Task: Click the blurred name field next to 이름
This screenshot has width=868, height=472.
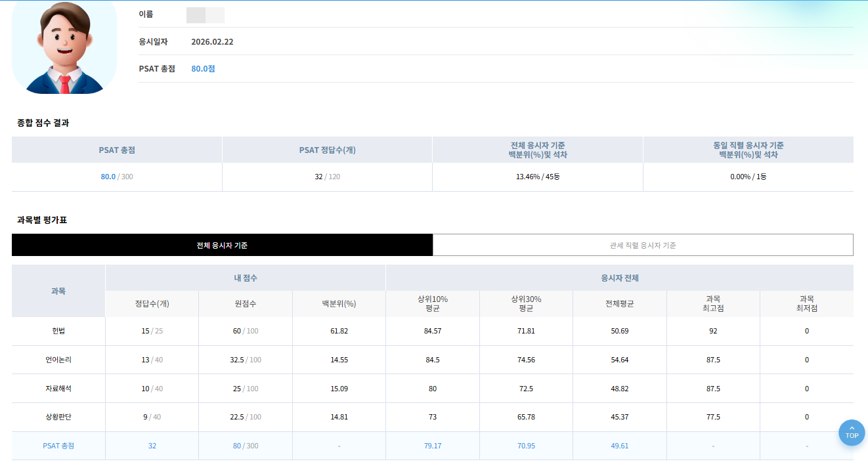Action: pyautogui.click(x=206, y=15)
